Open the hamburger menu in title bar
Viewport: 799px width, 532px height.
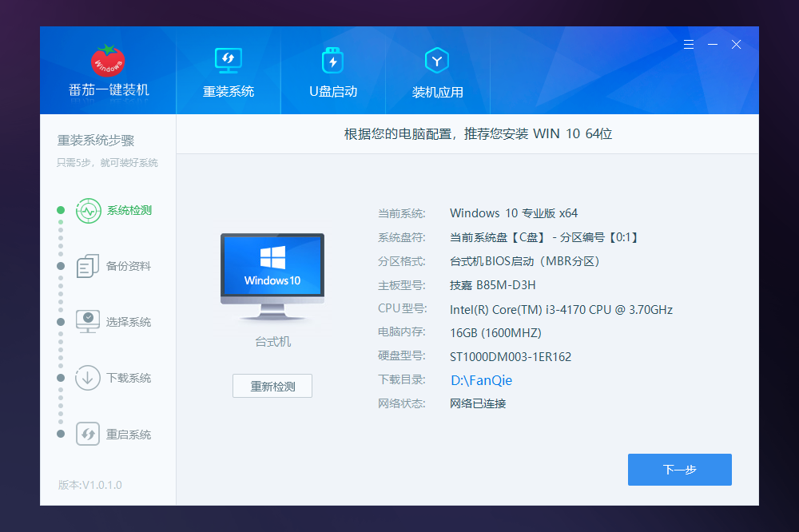pos(689,45)
